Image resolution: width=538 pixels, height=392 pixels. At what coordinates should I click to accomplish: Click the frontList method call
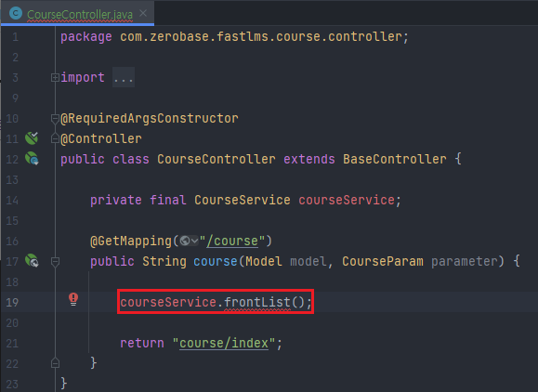pos(257,303)
